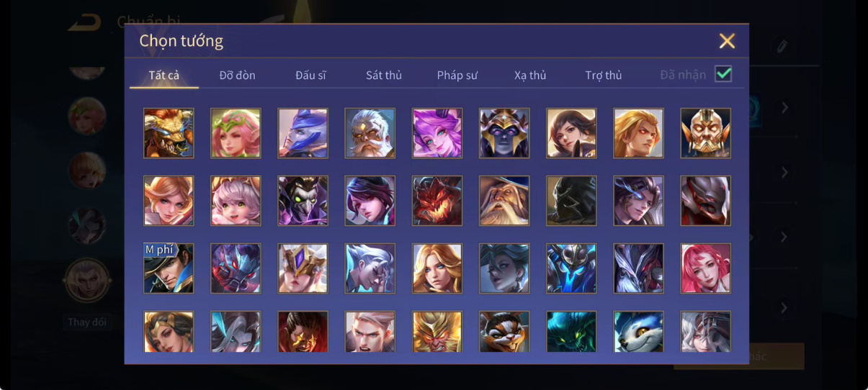Choose the golden masked armored hero
Screen dimensions: 868x390
(x=706, y=133)
